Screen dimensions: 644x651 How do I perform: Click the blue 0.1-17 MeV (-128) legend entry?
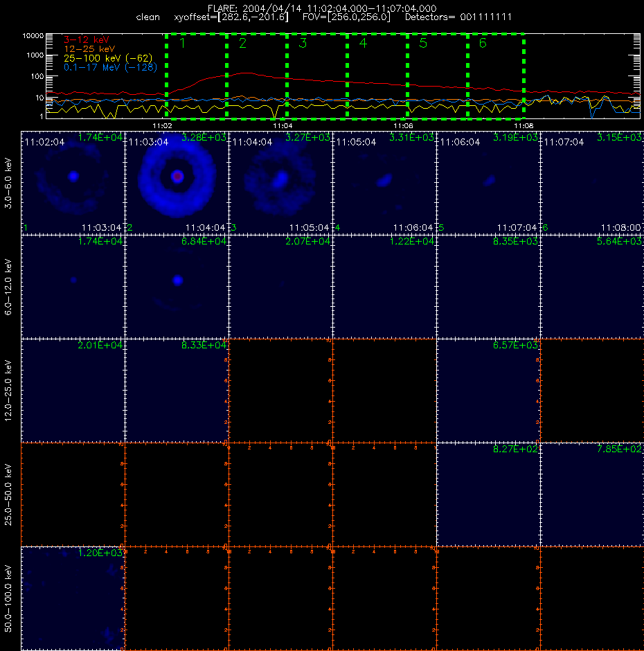[x=110, y=67]
